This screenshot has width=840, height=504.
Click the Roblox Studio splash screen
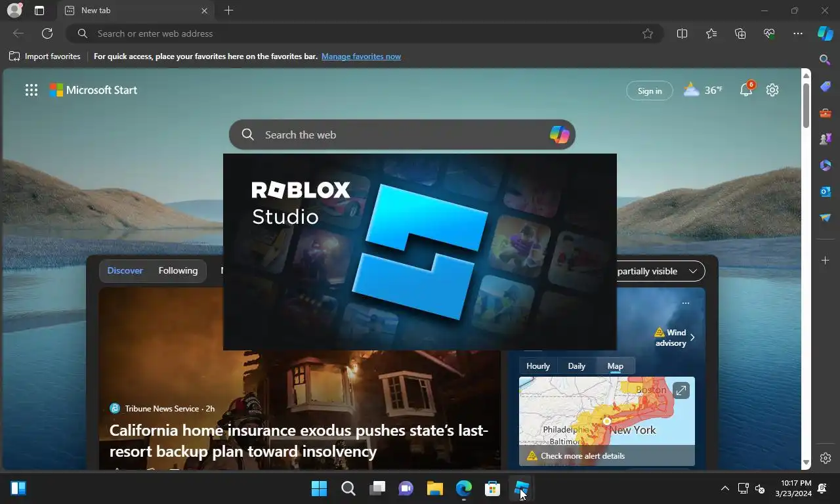click(420, 252)
